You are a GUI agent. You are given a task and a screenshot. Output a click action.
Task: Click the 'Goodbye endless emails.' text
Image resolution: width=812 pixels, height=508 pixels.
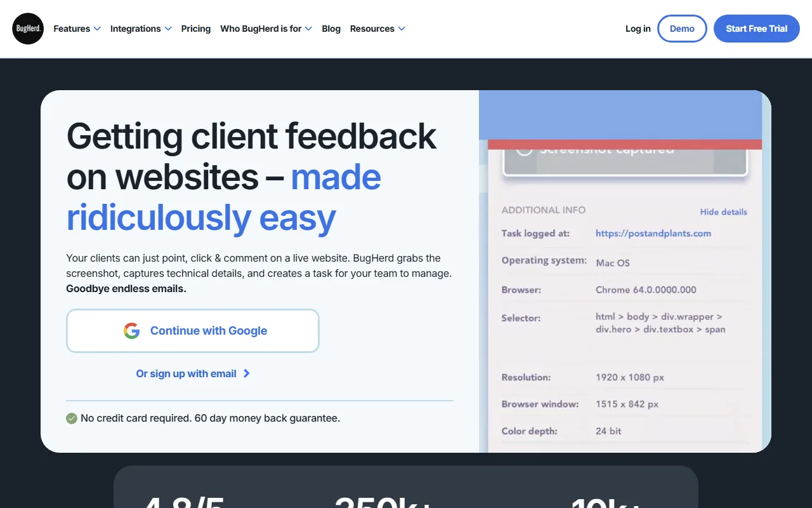(126, 289)
